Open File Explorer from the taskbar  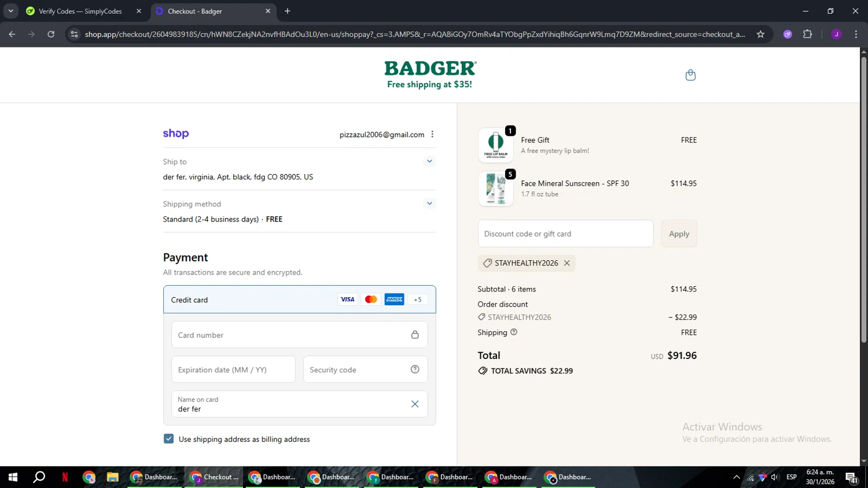tap(112, 477)
